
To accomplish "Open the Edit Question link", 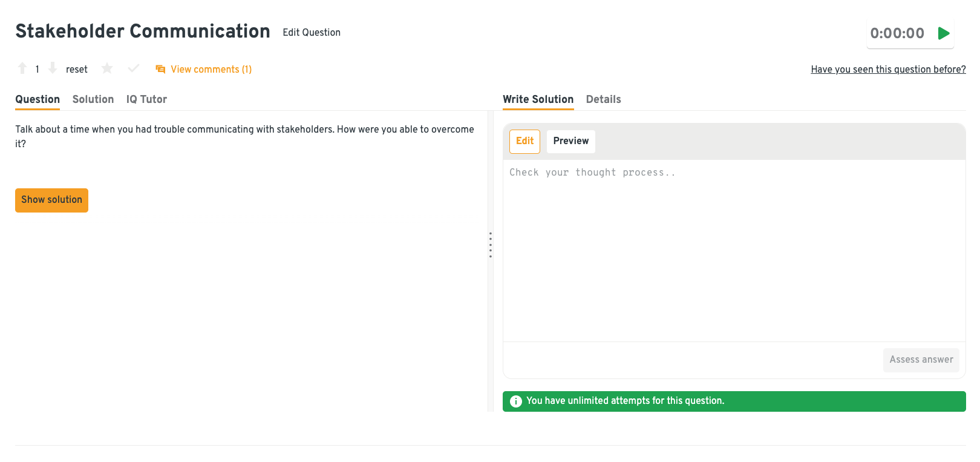I will click(x=312, y=33).
